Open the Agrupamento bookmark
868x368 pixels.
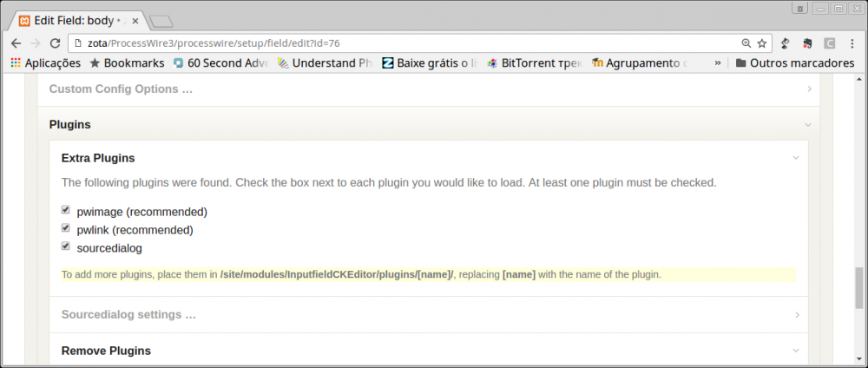click(x=640, y=63)
